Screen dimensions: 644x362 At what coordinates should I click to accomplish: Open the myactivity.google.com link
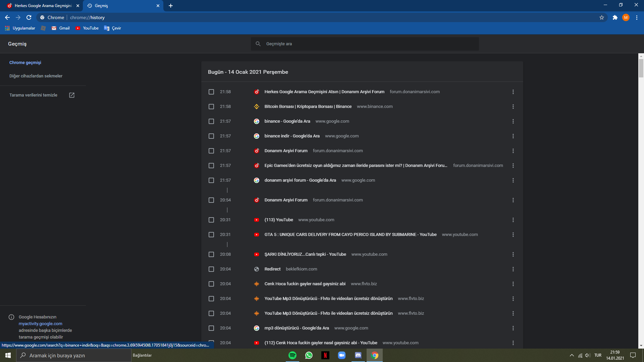(x=41, y=324)
